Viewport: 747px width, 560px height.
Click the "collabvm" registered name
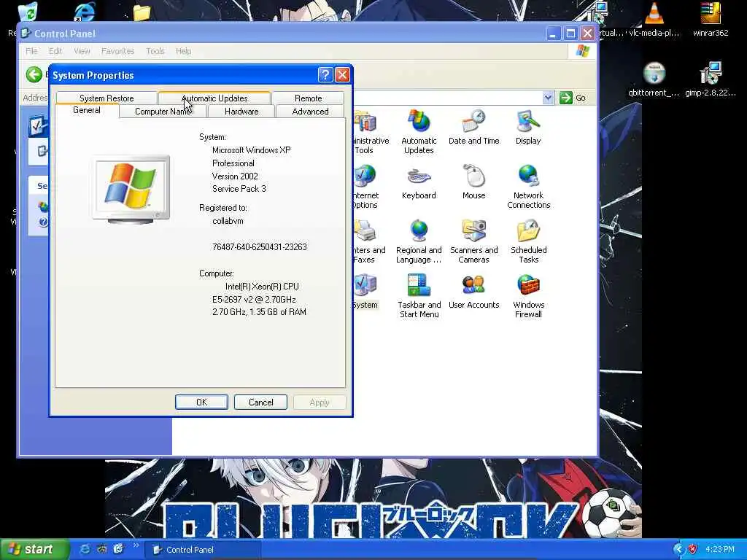coord(228,221)
